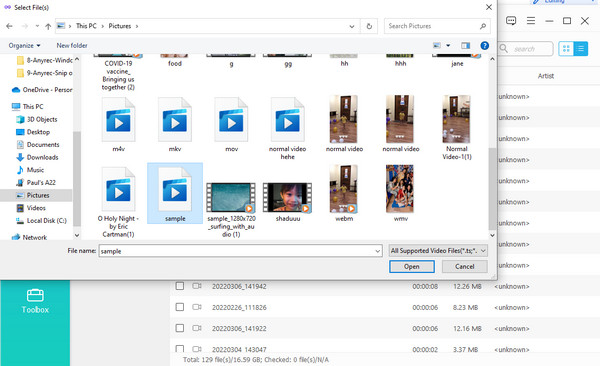Click New folder
600x366 pixels.
point(72,46)
